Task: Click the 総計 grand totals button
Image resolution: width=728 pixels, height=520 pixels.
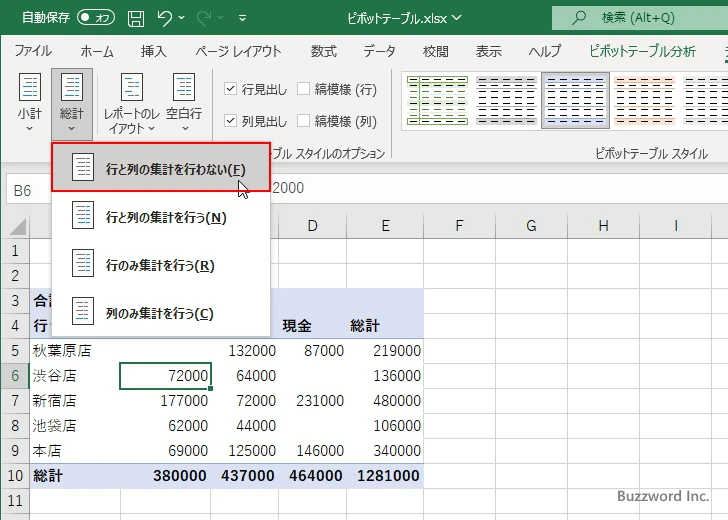Action: click(x=72, y=103)
